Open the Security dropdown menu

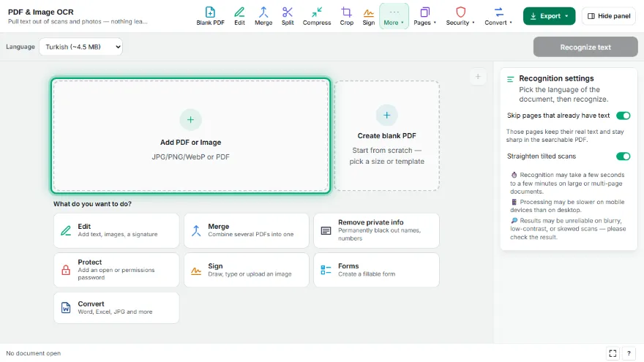[460, 16]
